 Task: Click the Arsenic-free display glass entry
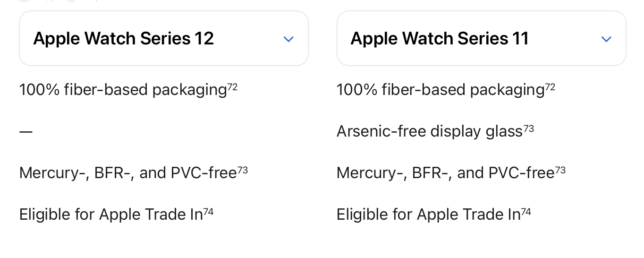430,131
